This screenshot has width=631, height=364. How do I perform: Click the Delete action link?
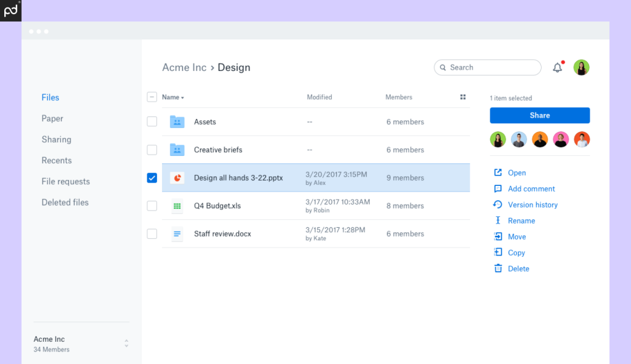pos(518,269)
